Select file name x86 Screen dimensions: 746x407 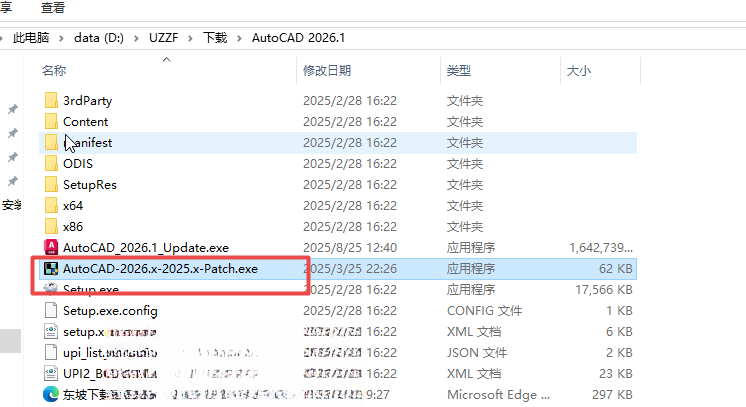pos(73,226)
